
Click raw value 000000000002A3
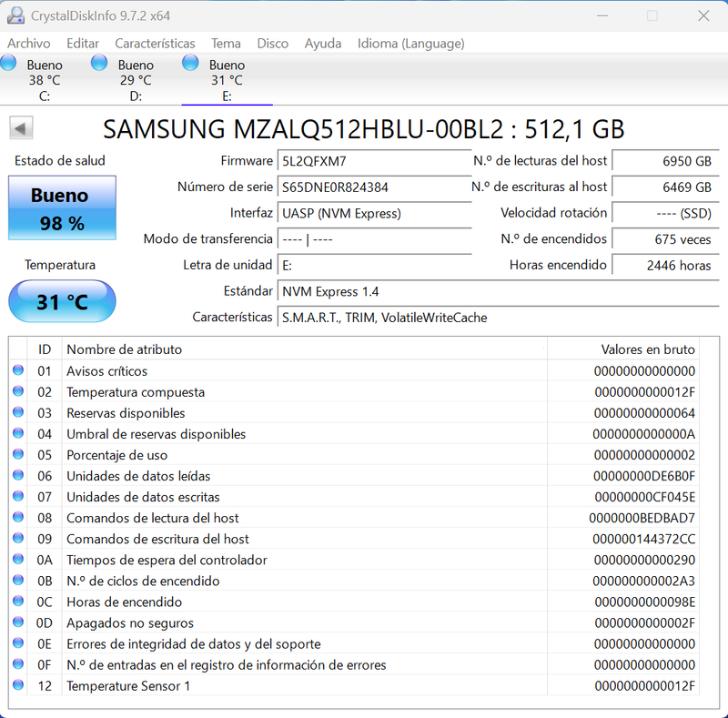[644, 581]
